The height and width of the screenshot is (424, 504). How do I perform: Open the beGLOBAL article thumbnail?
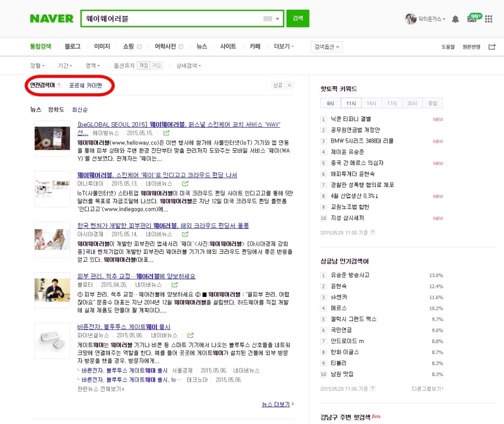[x=52, y=138]
